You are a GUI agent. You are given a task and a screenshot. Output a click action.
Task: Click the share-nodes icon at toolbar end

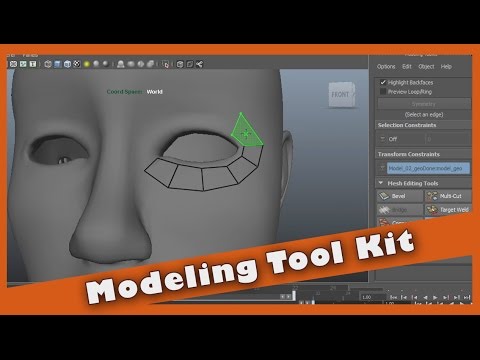pos(199,64)
